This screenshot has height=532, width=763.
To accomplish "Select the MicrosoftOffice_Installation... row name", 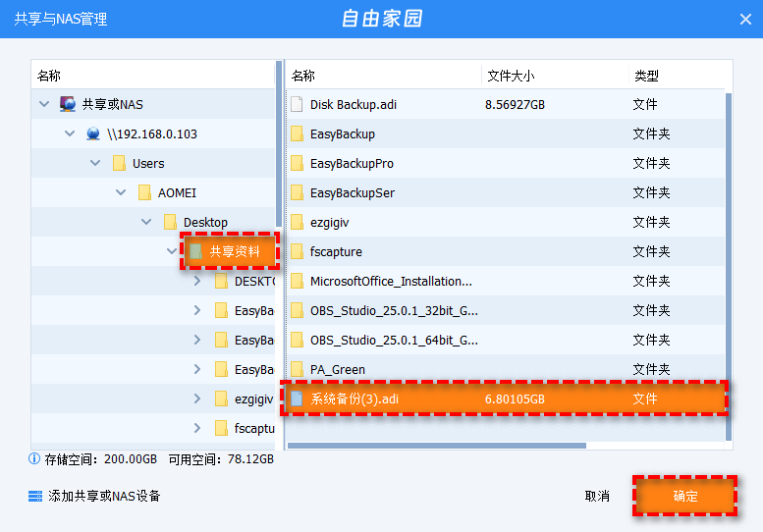I will [391, 281].
